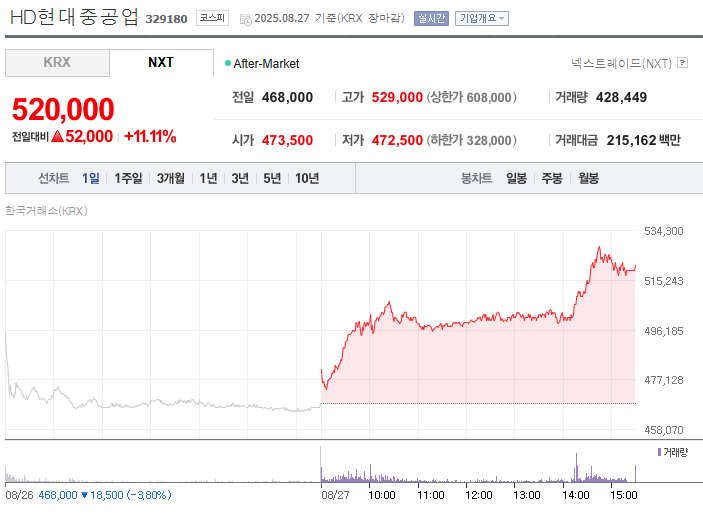Viewport: 703px width, 514px height.
Task: Click the 거래량 volume legend marker
Action: point(660,452)
